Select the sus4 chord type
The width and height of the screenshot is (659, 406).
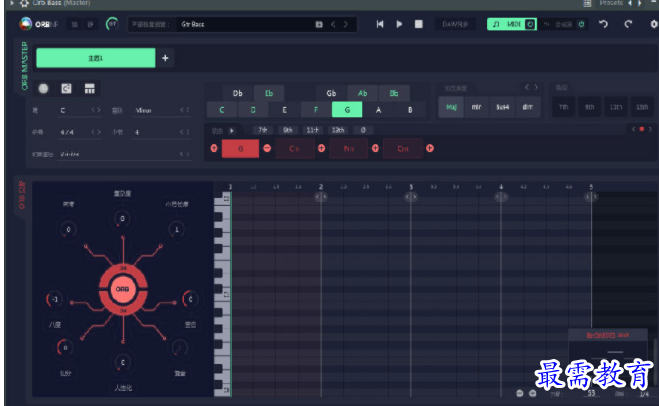[x=502, y=107]
